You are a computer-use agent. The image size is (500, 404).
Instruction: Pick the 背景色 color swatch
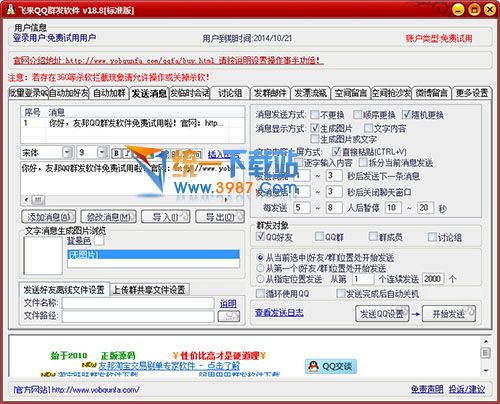(x=99, y=240)
